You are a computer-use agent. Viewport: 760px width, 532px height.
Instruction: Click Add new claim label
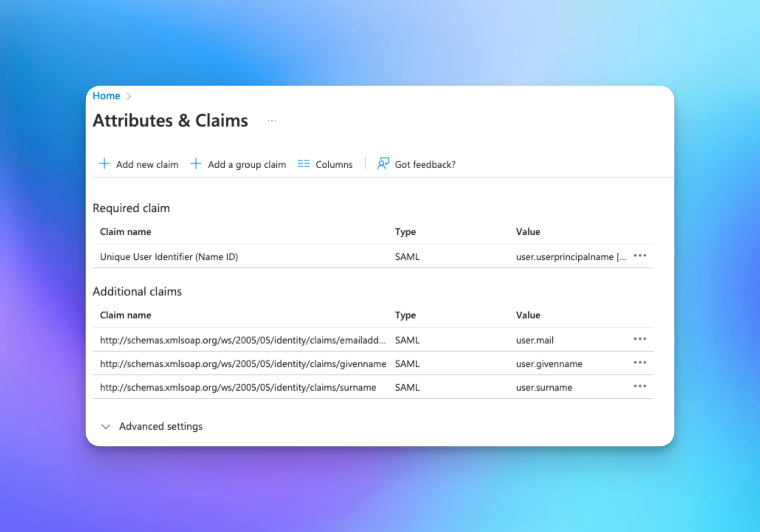[x=147, y=165]
